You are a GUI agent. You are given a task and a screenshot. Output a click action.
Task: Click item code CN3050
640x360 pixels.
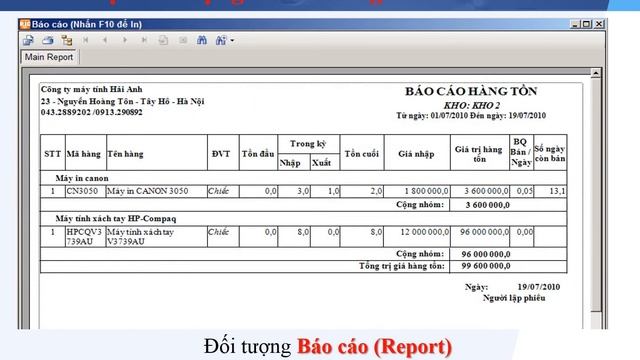point(82,191)
